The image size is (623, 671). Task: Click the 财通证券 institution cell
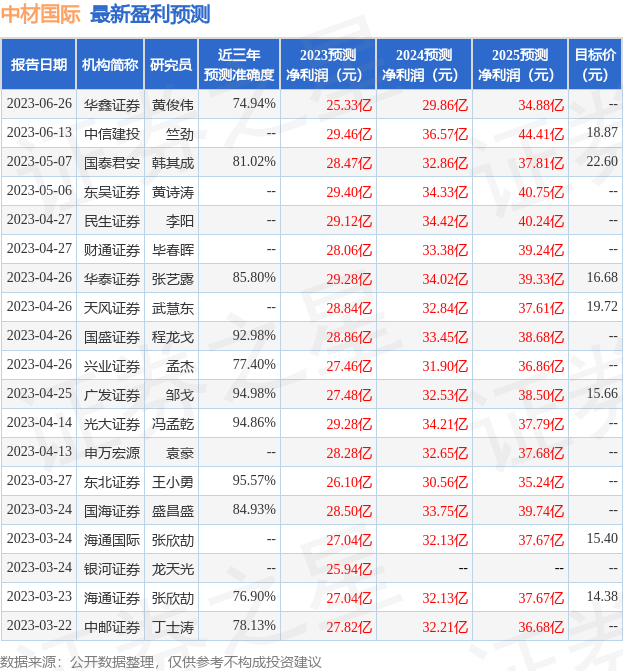(112, 250)
